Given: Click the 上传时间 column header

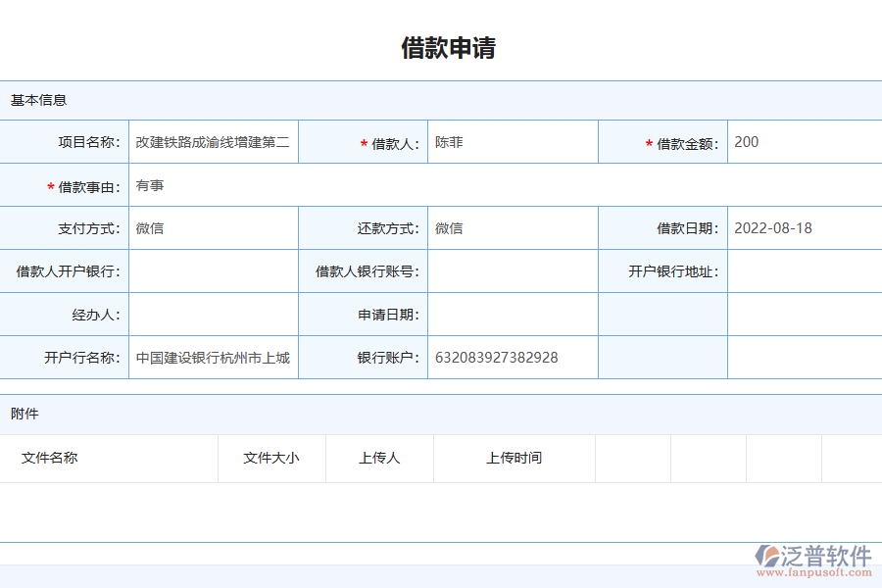Looking at the screenshot, I should pyautogui.click(x=514, y=458).
